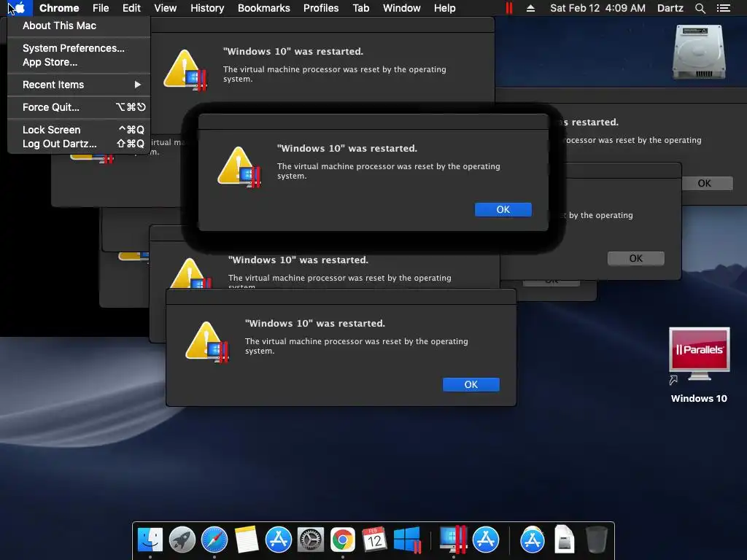747x560 pixels.
Task: Open the Help menu
Action: pos(444,8)
